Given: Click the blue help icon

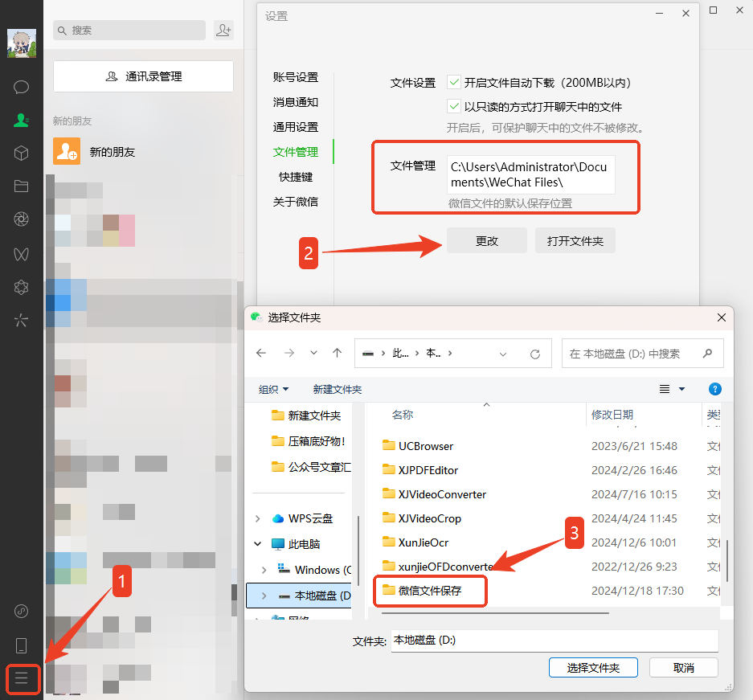Looking at the screenshot, I should [x=714, y=389].
